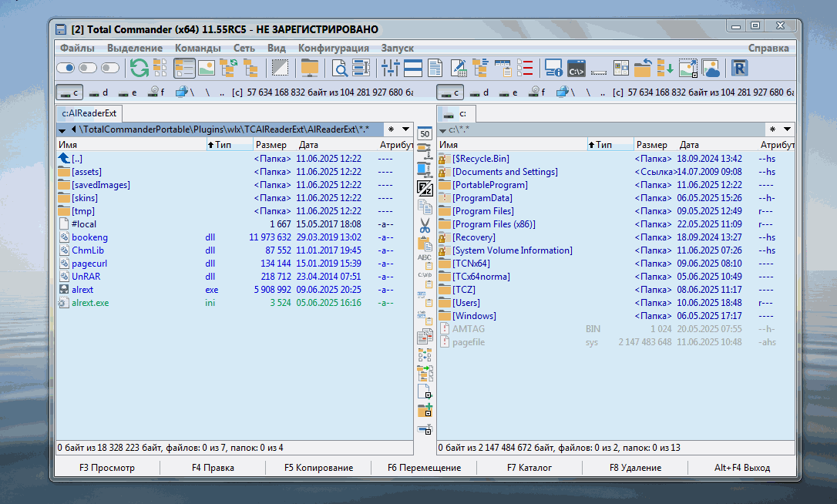837x504 pixels.
Task: Click the plain text document toolbar icon
Action: click(x=435, y=69)
